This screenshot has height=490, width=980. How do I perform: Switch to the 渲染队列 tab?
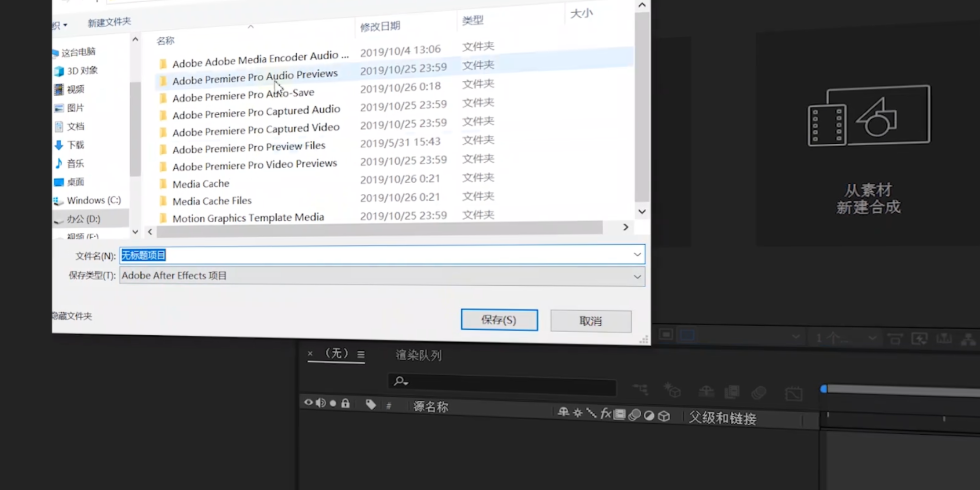click(418, 355)
